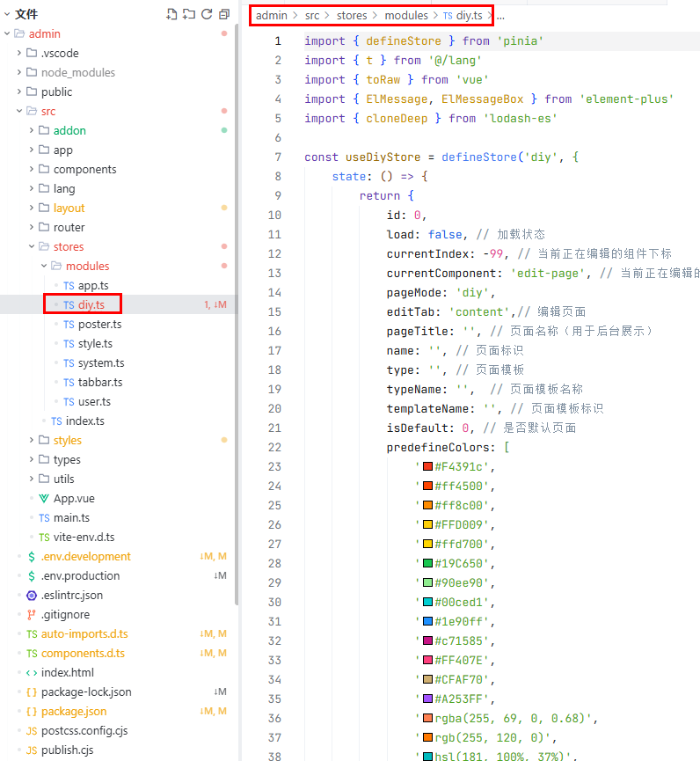Select the 'stores' breadcrumb segment
The height and width of the screenshot is (761, 700).
351,16
